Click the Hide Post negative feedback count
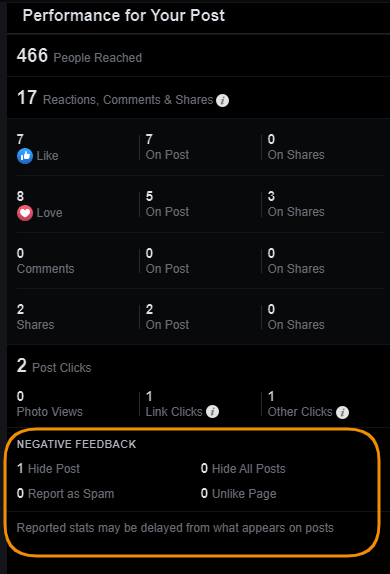Image resolution: width=390 pixels, height=574 pixels. [x=48, y=469]
